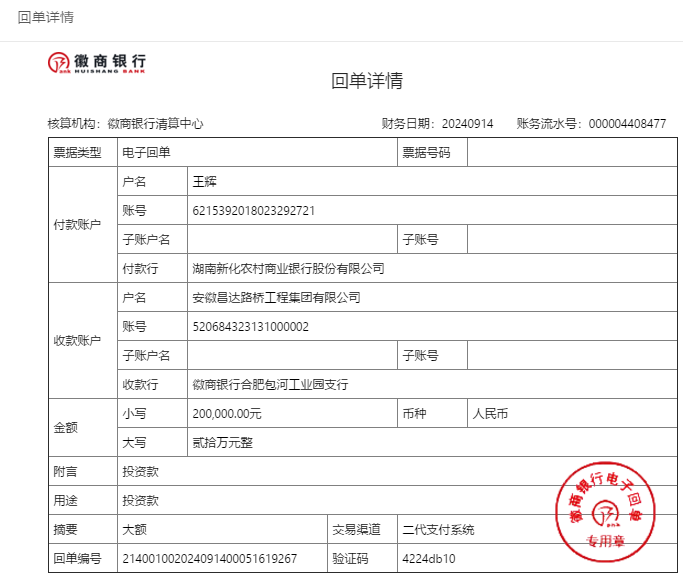Select payee name 安徽昌达路桥工程集团有限公司
Viewport: 683px width, 574px height.
point(276,298)
